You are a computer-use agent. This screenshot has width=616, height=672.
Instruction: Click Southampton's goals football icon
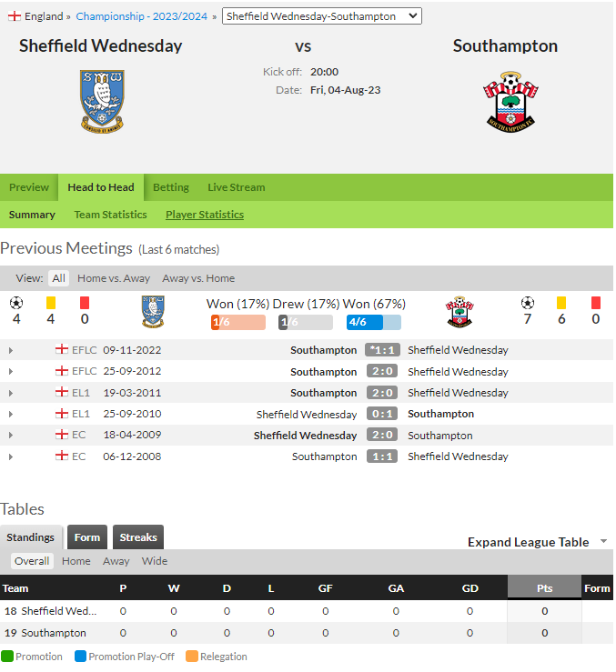pos(527,303)
